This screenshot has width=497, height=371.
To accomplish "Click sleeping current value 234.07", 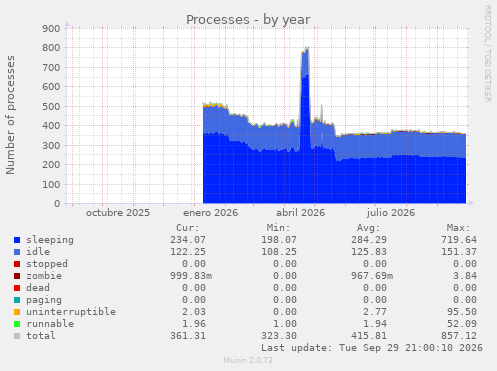I will pos(188,240).
